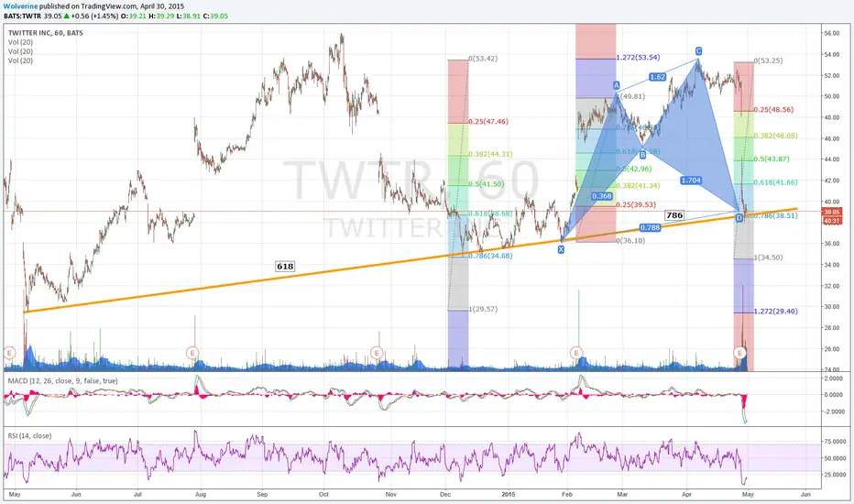
Task: Click the 1.272(53.54) extension label
Action: click(x=638, y=57)
